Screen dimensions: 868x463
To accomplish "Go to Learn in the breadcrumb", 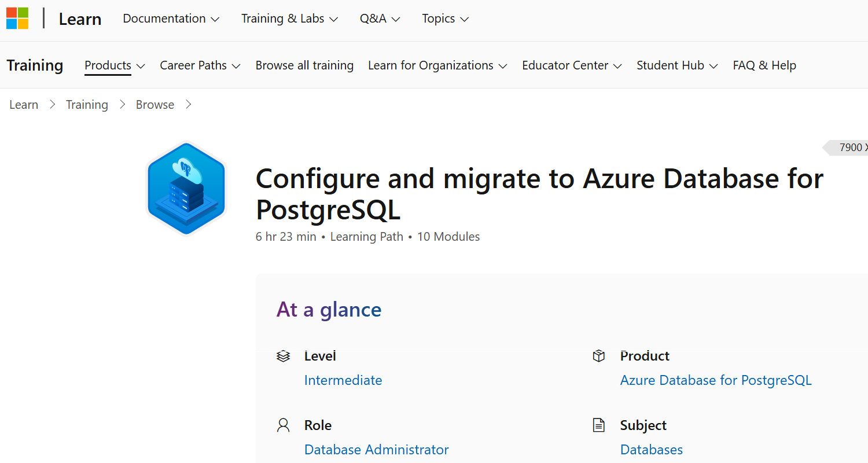I will [24, 105].
